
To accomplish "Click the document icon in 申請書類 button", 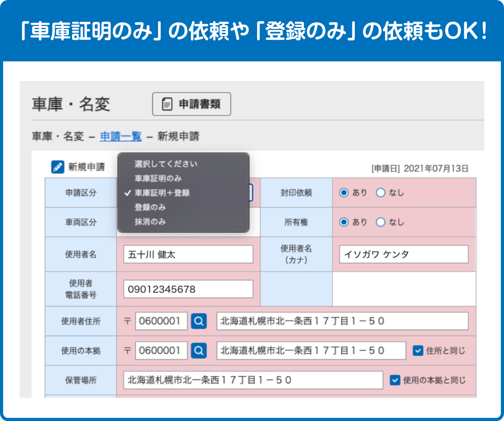I will (x=167, y=104).
